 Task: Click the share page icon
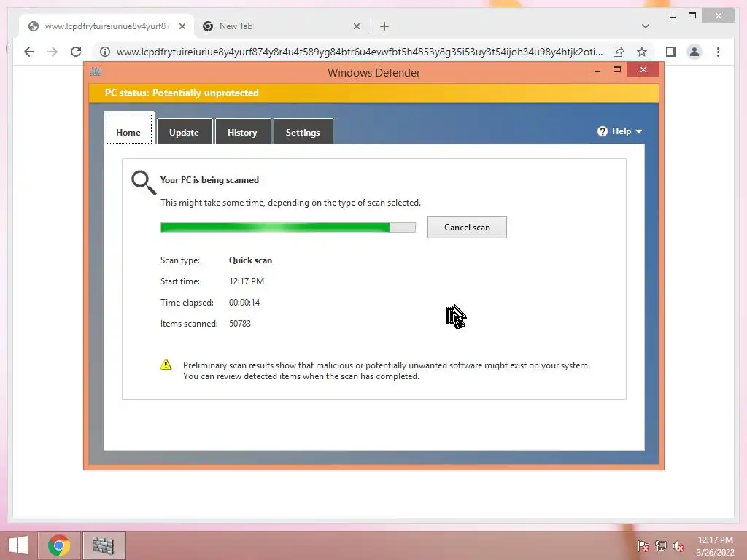click(x=619, y=52)
